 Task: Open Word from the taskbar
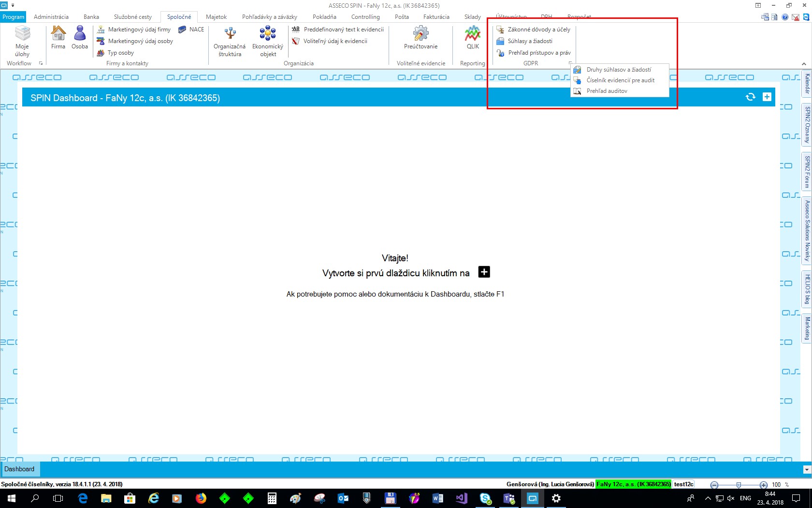tap(438, 498)
